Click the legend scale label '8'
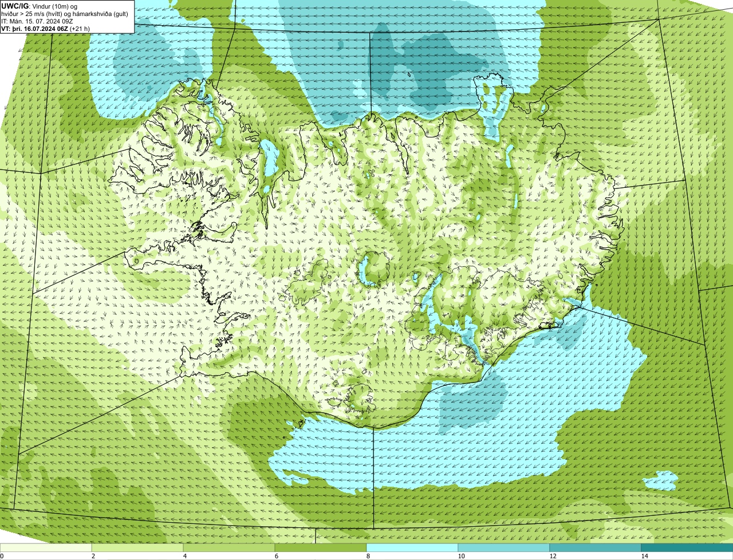This screenshot has height=560, width=733. click(368, 556)
